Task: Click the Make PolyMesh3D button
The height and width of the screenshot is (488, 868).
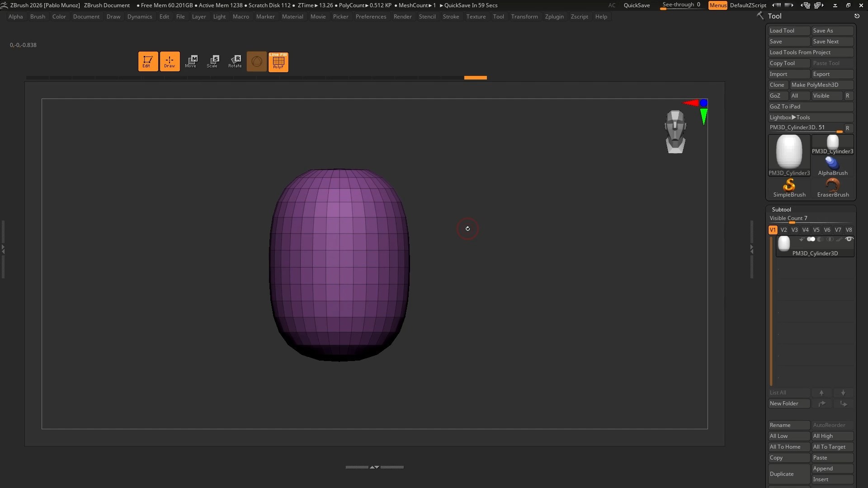Action: point(821,85)
